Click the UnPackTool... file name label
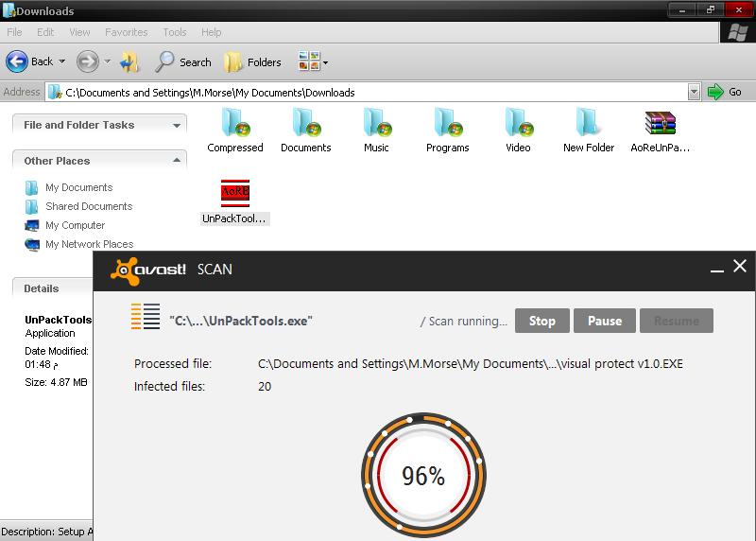 234,218
